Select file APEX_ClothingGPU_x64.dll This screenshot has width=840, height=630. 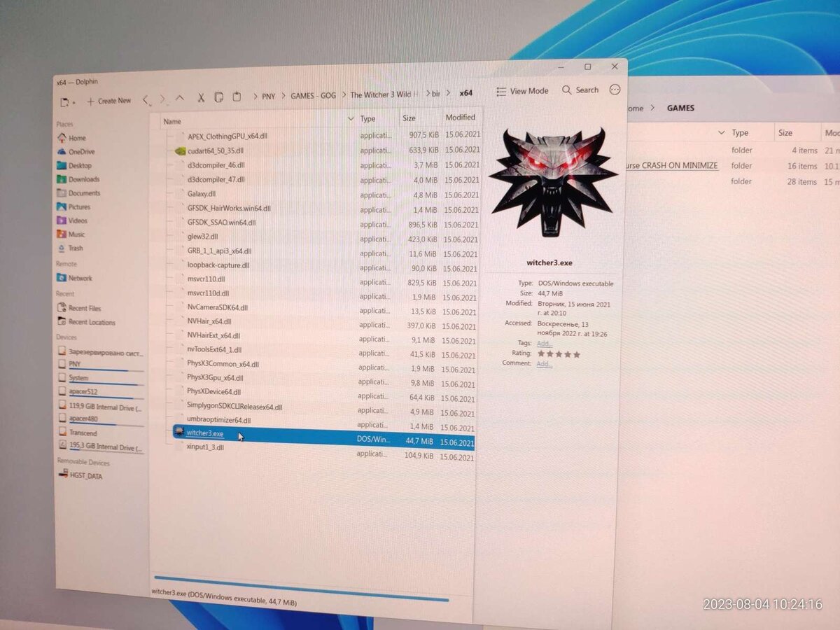coord(227,136)
